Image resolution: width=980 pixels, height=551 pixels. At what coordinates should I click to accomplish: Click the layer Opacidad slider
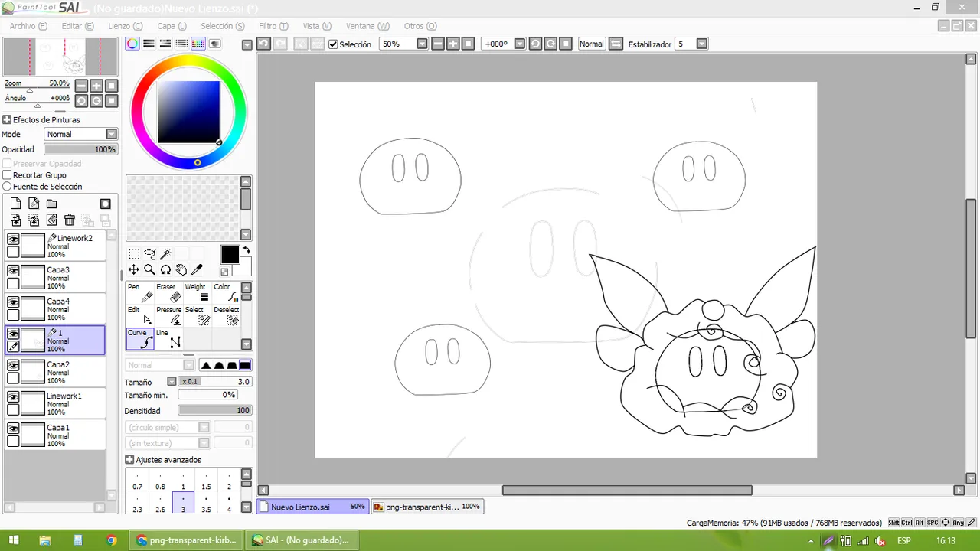(x=80, y=149)
